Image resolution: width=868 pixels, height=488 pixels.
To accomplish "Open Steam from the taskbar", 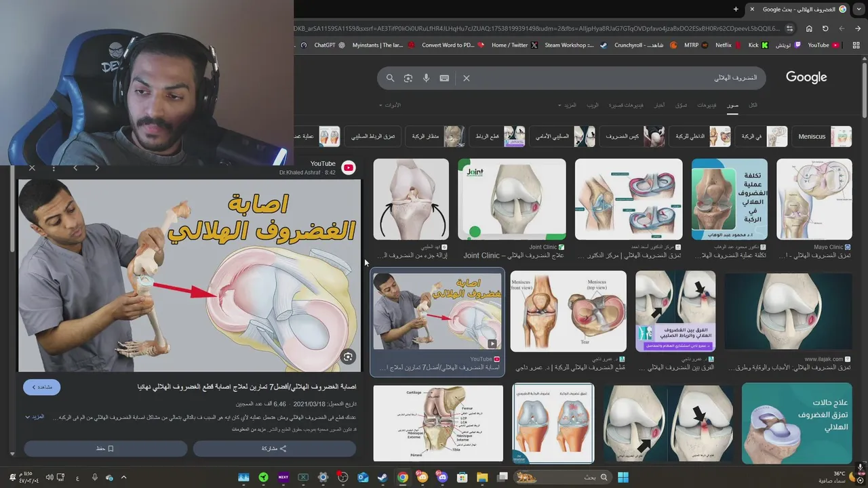I will click(382, 477).
